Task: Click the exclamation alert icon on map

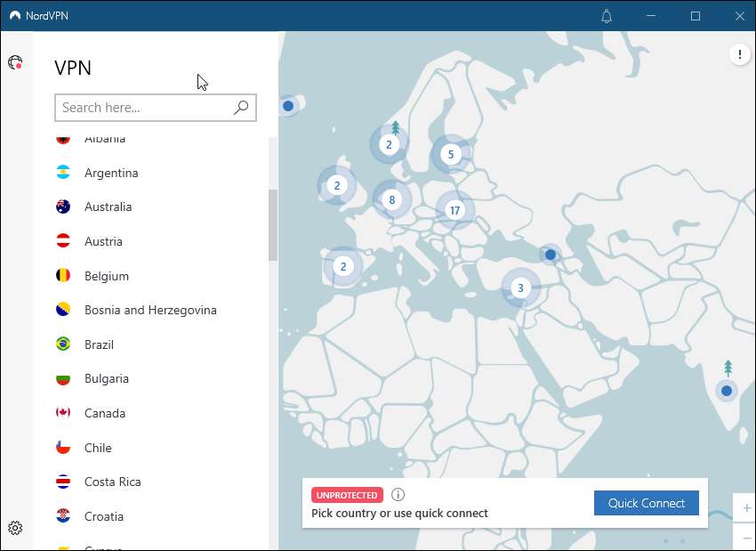Action: [x=740, y=54]
